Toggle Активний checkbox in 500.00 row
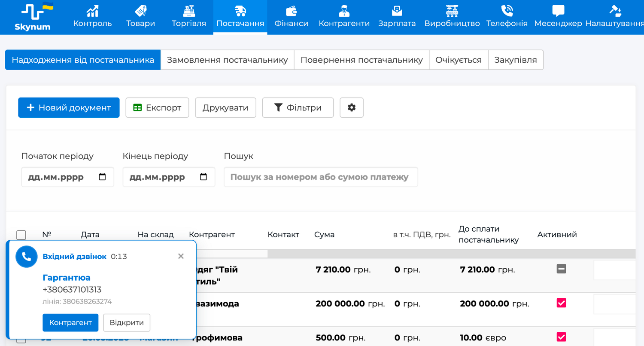Viewport: 644px width, 346px height. click(x=561, y=337)
